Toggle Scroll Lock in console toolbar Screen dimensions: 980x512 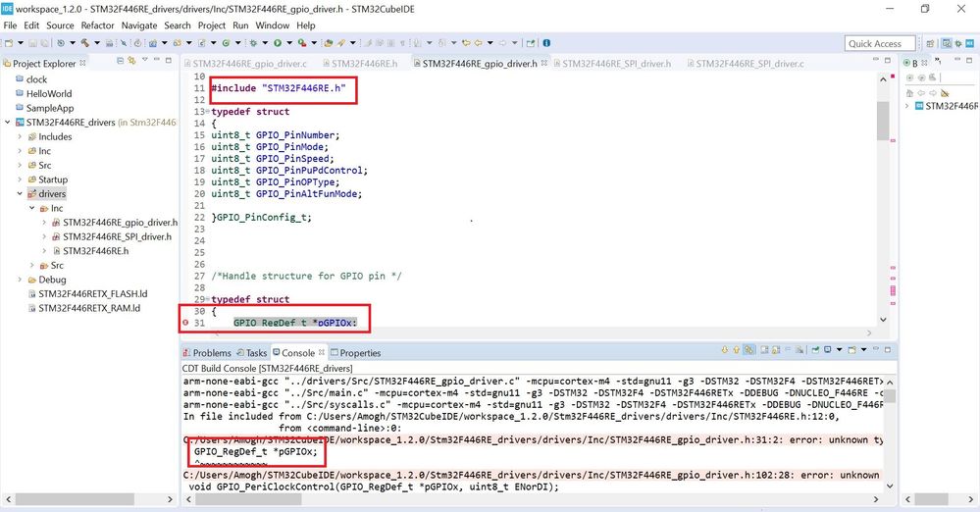click(x=775, y=350)
